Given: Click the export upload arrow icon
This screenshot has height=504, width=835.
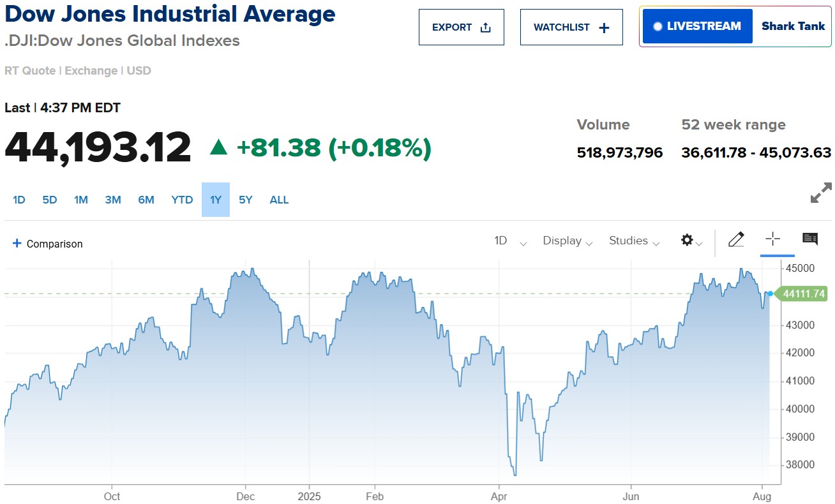Looking at the screenshot, I should [485, 27].
